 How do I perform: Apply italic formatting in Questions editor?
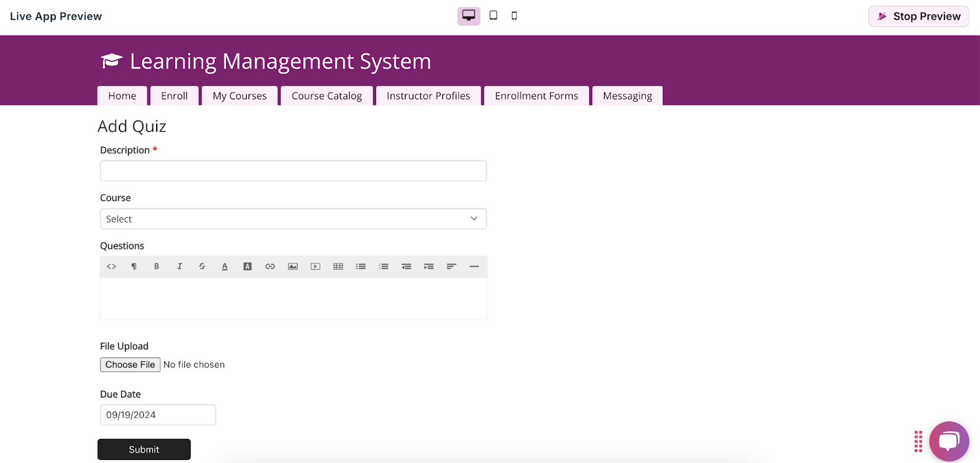coord(179,266)
